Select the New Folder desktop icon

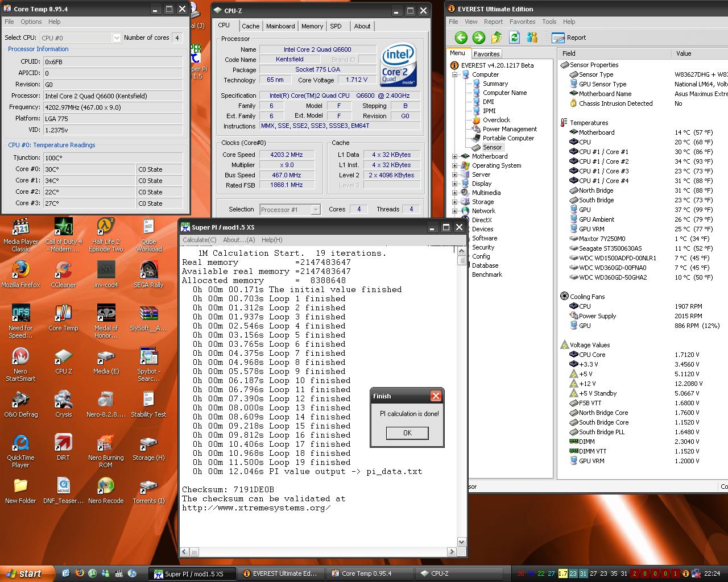pos(20,490)
